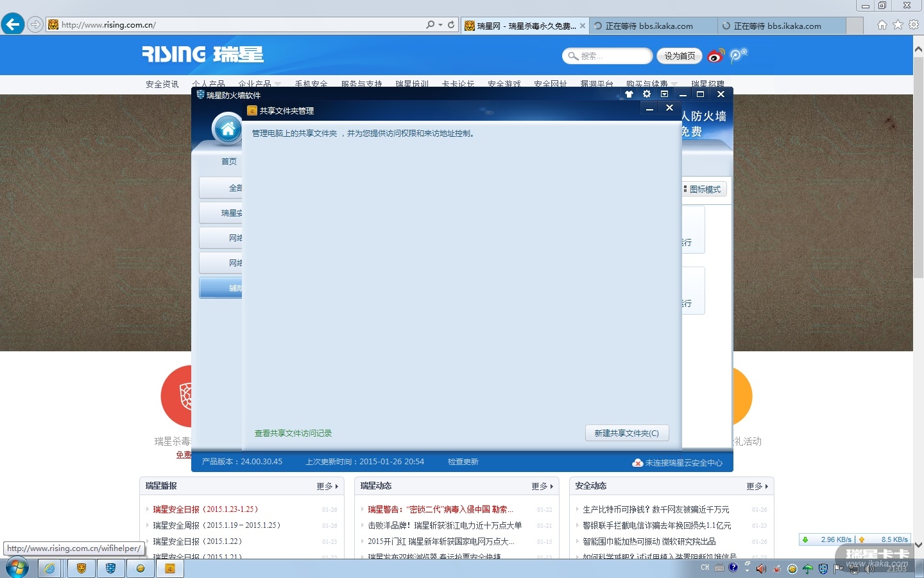Image resolution: width=924 pixels, height=578 pixels.
Task: Click the 未连接瑞星云安全中心 status text
Action: click(684, 462)
